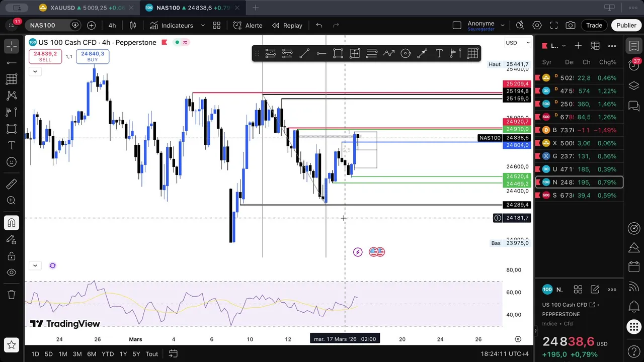Open the USD currency dropdown
The image size is (644, 362).
click(518, 43)
